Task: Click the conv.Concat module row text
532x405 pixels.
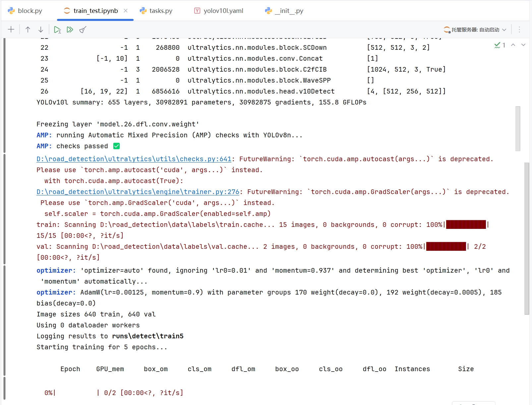Action: tap(255, 58)
